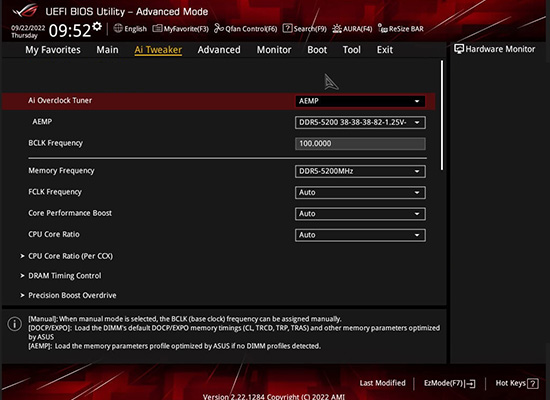Viewport: 550px width, 400px height.
Task: Click the EzMode(F7) button
Action: [x=449, y=383]
